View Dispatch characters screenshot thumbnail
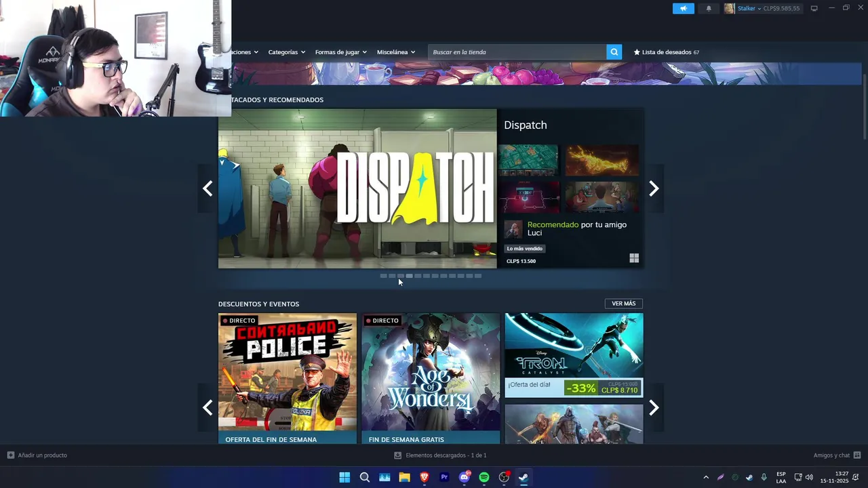 coord(602,197)
